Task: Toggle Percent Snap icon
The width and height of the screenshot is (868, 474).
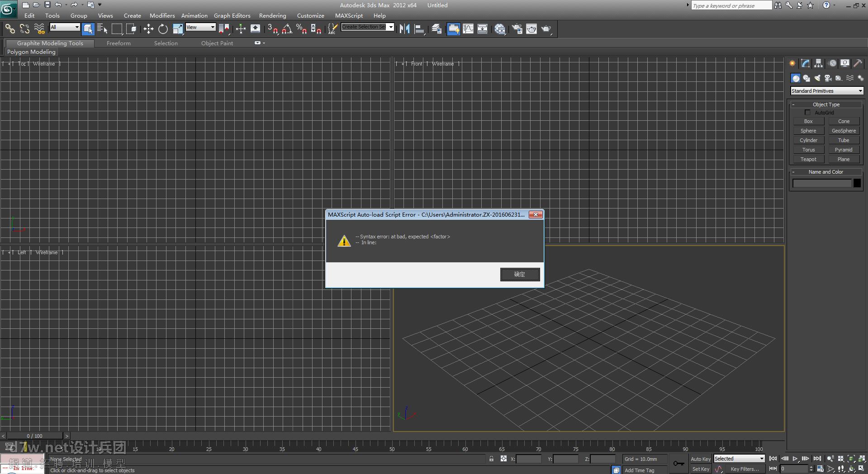Action: tap(301, 29)
